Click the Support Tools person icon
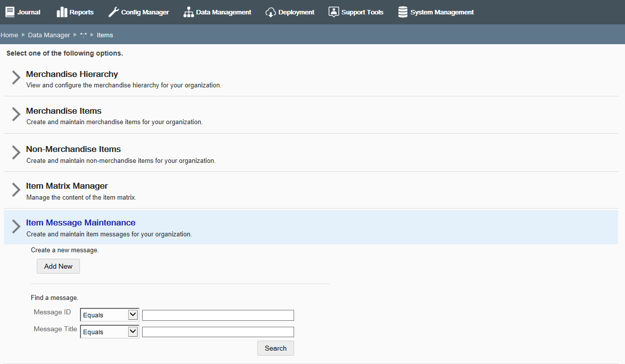The width and height of the screenshot is (625, 364). click(334, 12)
